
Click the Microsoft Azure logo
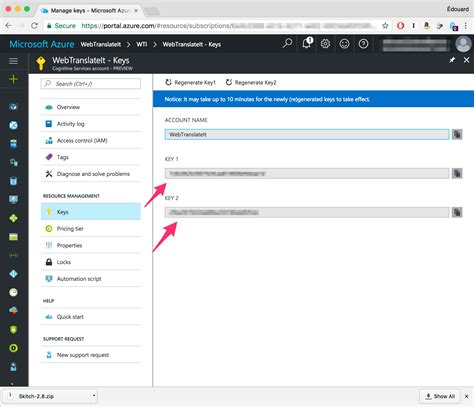42,44
